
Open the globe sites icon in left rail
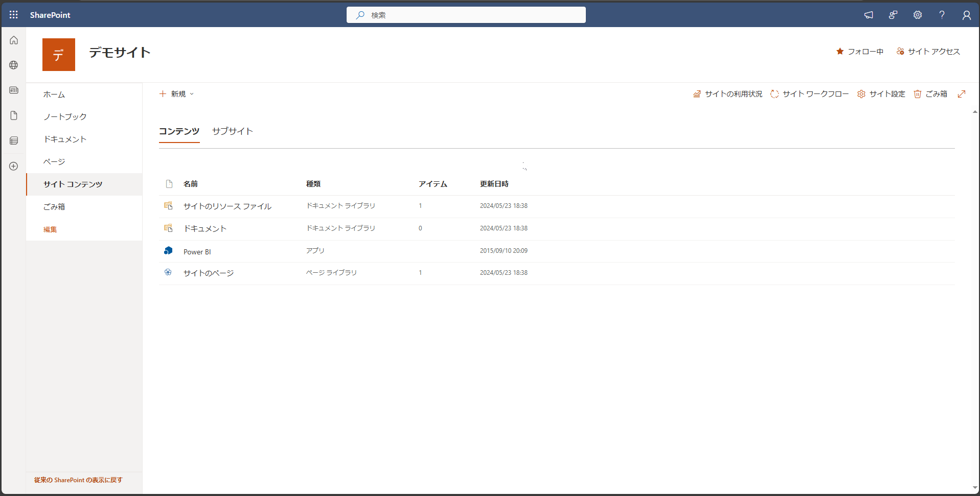(x=13, y=65)
